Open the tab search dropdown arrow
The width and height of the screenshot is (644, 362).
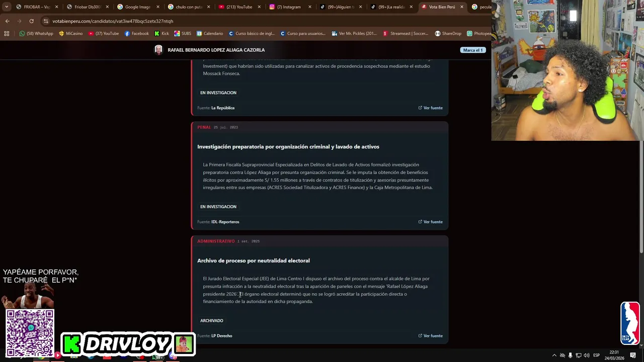(7, 7)
